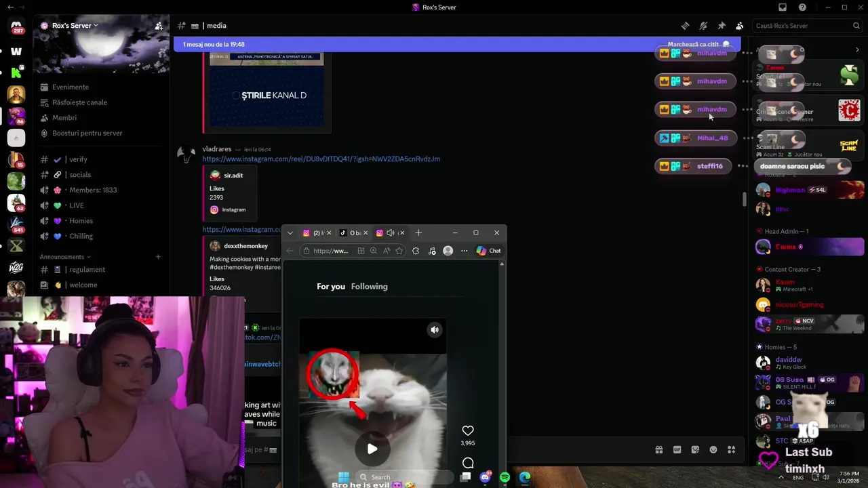Open Răsfoiește canale

[102, 102]
